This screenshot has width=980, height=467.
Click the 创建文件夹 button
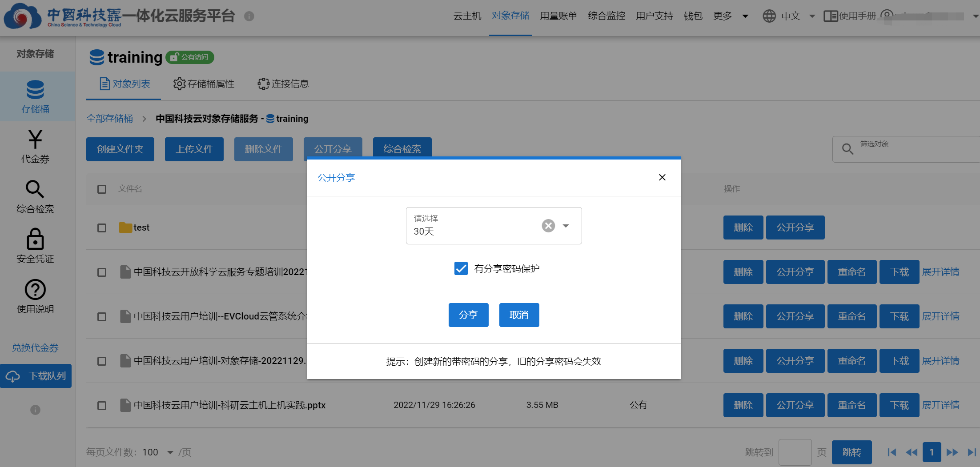120,149
